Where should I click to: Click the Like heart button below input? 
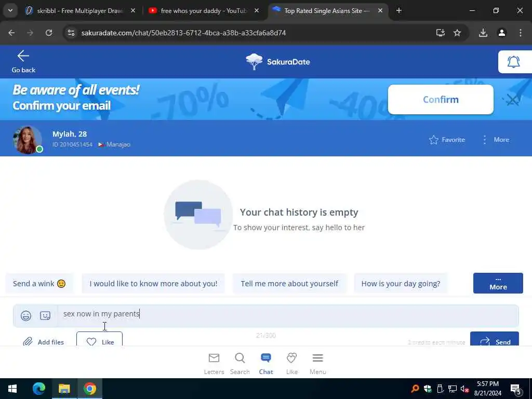[x=99, y=339]
